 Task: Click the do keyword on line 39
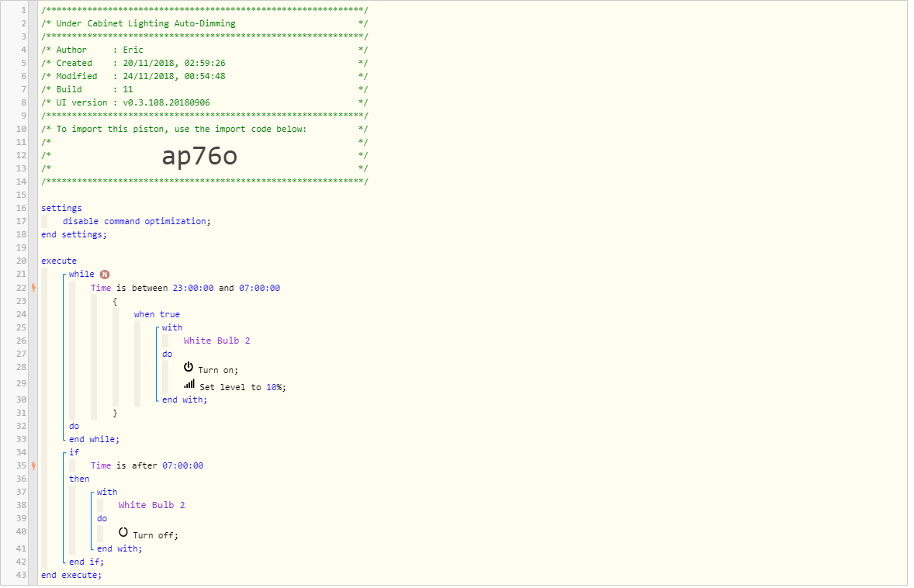click(102, 518)
